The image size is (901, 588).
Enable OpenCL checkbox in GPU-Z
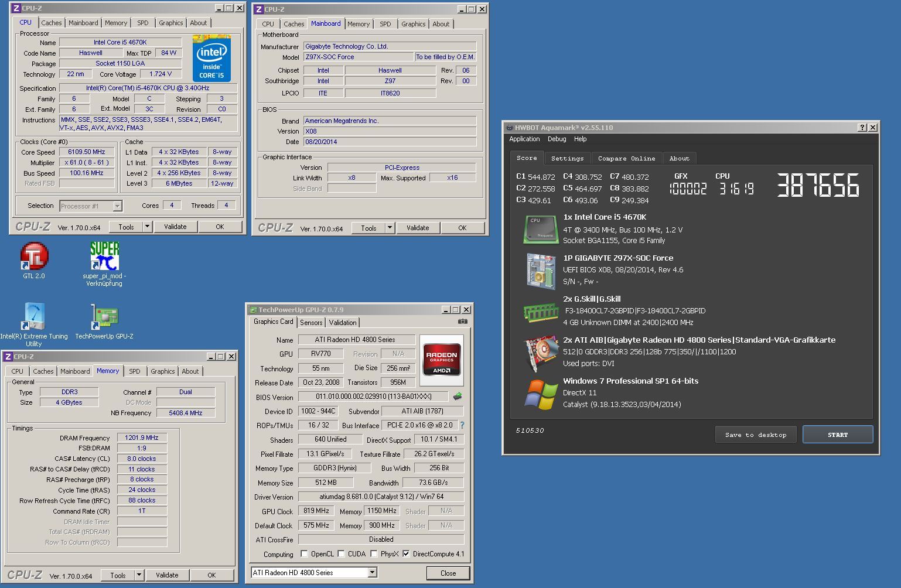point(304,553)
